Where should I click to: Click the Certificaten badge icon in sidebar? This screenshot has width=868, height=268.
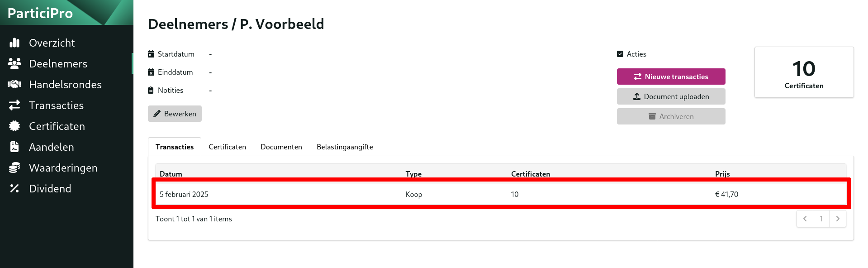(x=14, y=126)
